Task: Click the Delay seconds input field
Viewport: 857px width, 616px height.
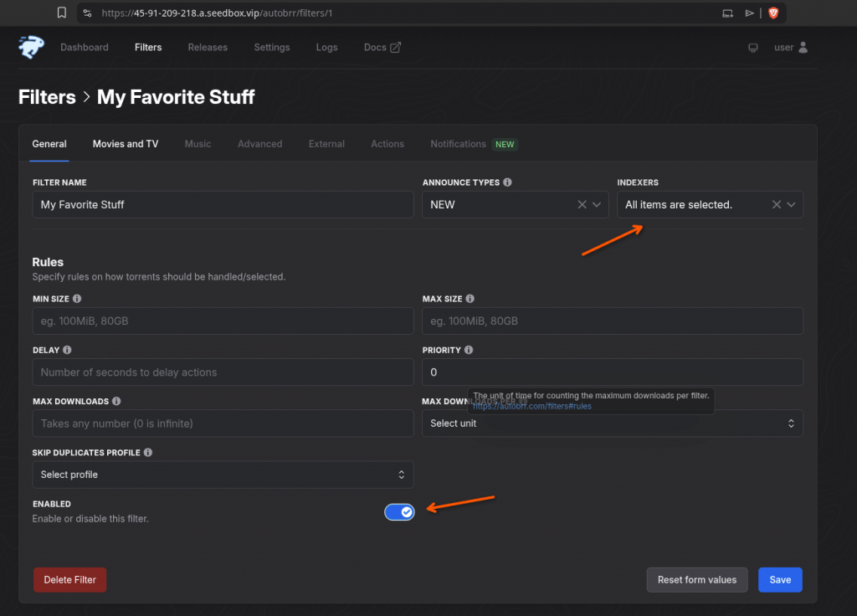Action: click(223, 372)
